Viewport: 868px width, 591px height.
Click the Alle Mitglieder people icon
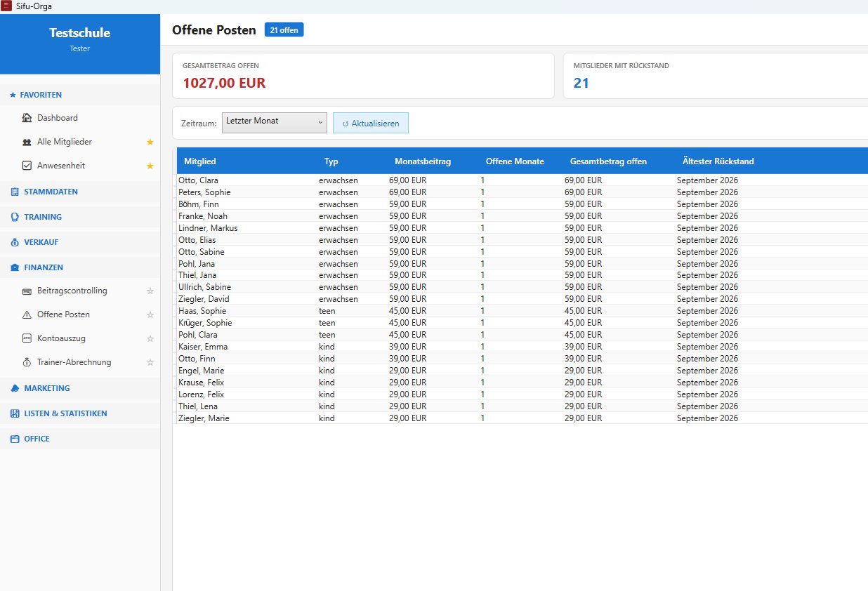tap(27, 142)
